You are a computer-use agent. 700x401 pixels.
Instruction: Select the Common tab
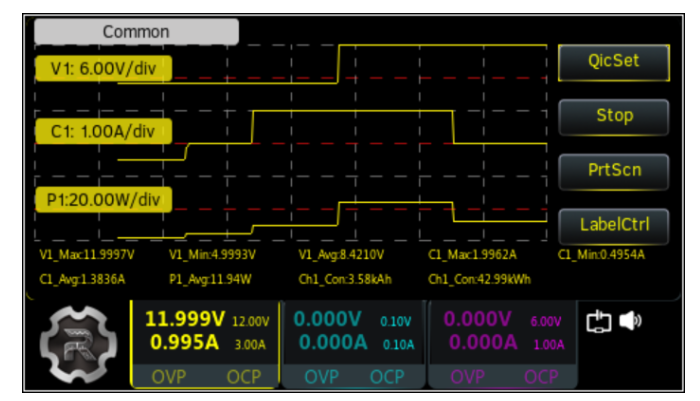tap(136, 32)
